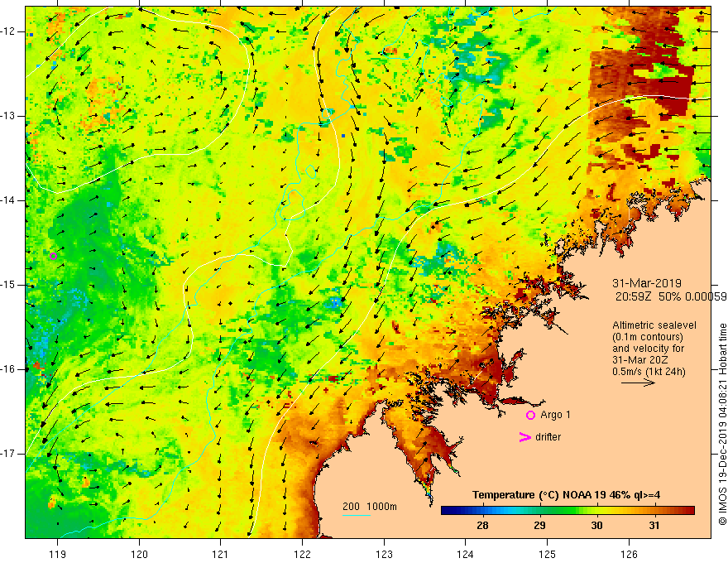Click the 'Altimetric sealevel' caption text

[x=654, y=325]
